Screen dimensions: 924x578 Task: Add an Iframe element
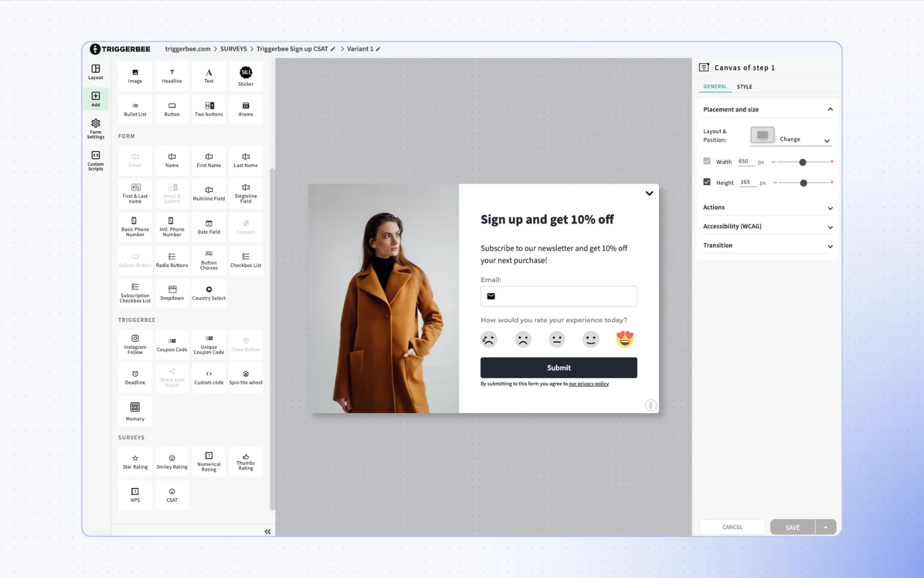click(x=246, y=109)
